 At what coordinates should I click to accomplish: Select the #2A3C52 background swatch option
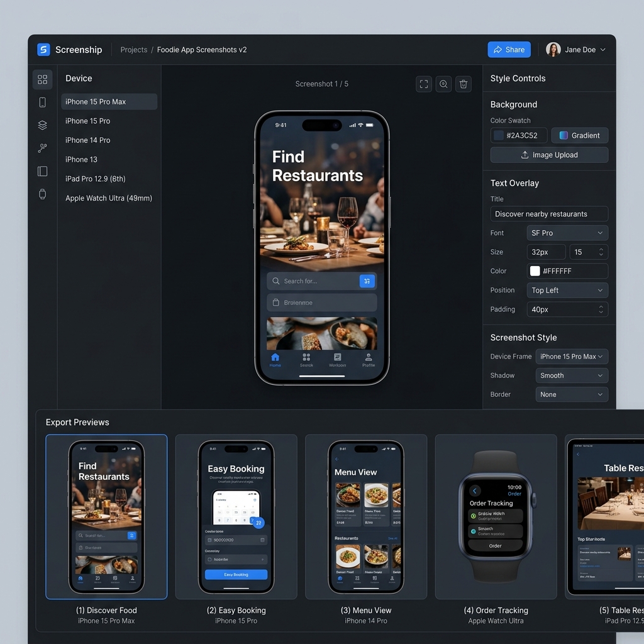[x=518, y=135]
